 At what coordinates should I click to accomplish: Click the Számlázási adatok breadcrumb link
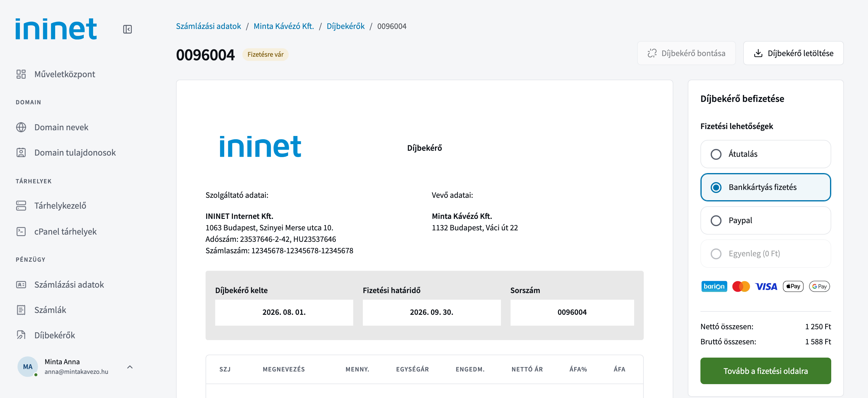coord(209,26)
